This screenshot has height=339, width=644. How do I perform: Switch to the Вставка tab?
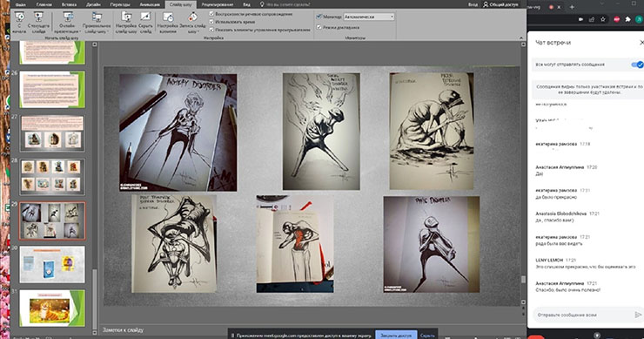pos(69,4)
